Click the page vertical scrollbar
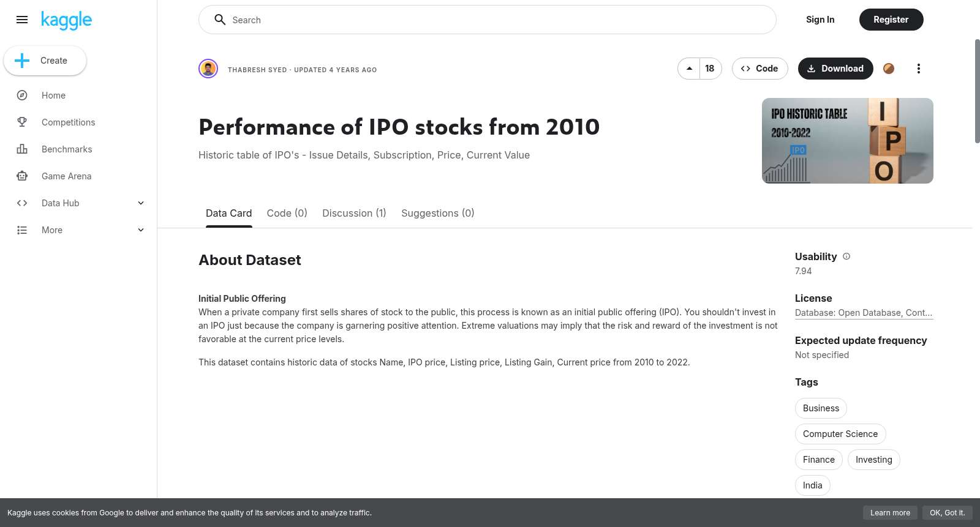The image size is (980, 527). click(977, 92)
